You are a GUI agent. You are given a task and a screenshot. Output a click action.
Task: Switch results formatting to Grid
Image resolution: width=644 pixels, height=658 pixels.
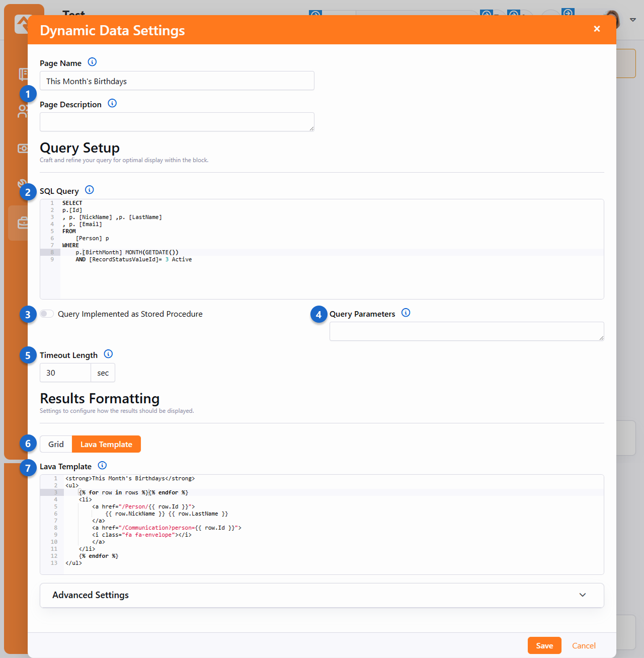[56, 444]
